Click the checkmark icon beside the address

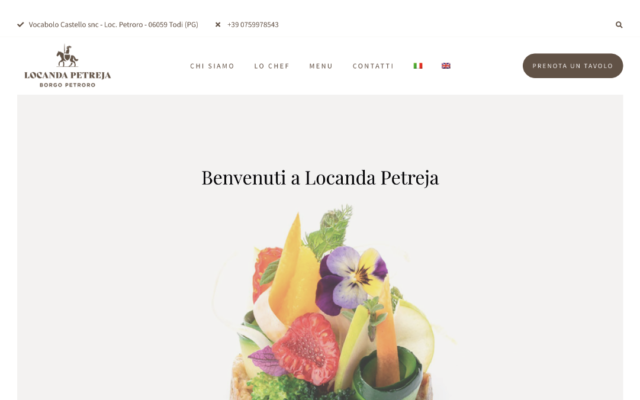[20, 24]
